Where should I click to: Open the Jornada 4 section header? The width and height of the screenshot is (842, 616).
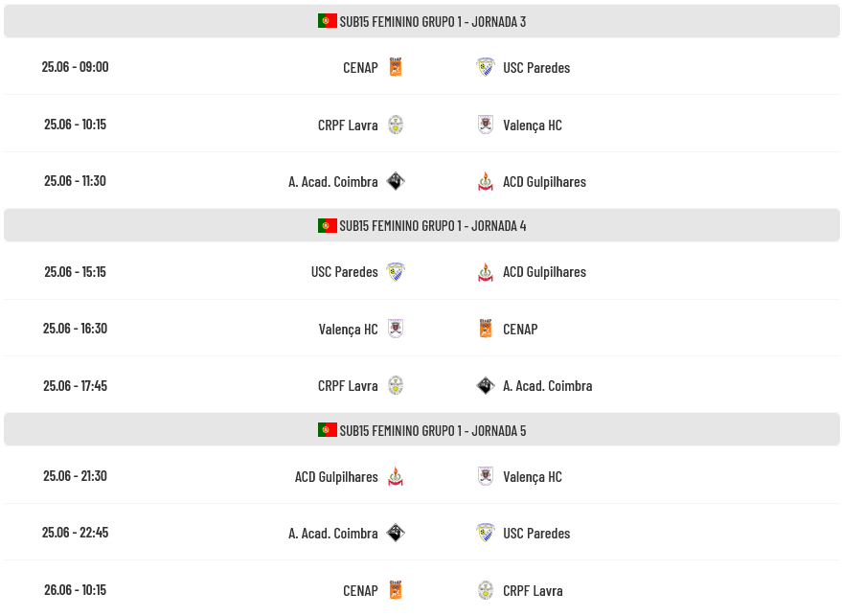tap(421, 225)
